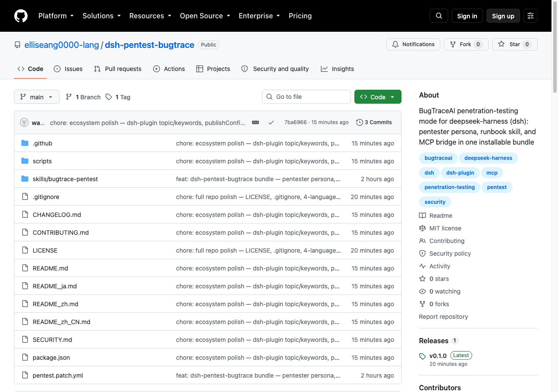Open SECURITY.md file

[x=52, y=340]
